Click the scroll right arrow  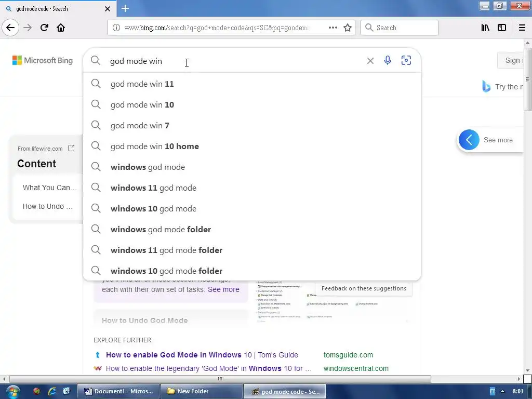[x=519, y=379]
